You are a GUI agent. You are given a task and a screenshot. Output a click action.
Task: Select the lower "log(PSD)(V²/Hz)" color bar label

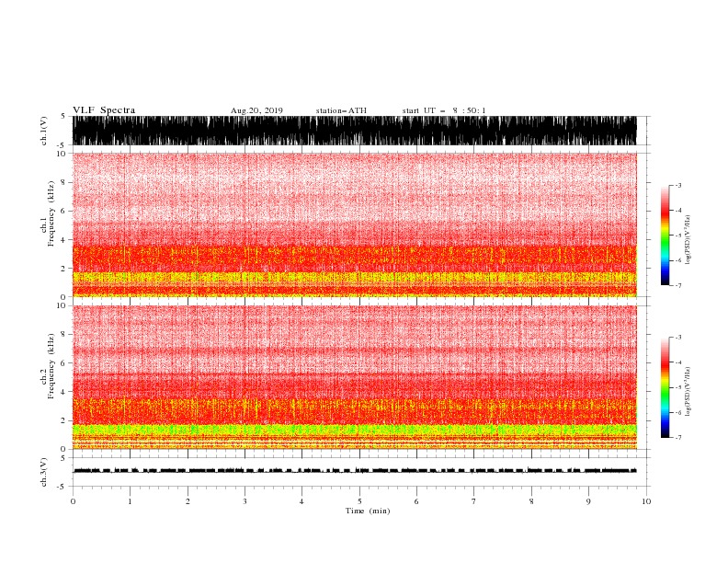click(688, 392)
